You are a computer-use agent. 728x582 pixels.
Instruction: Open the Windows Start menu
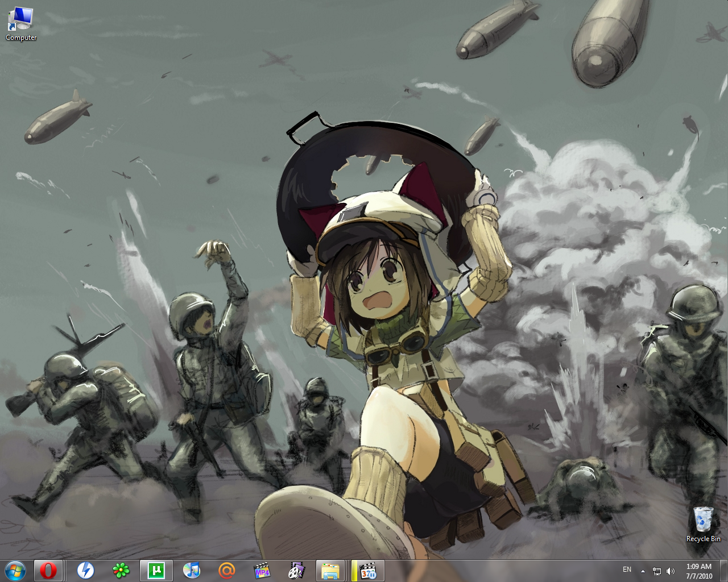click(15, 570)
